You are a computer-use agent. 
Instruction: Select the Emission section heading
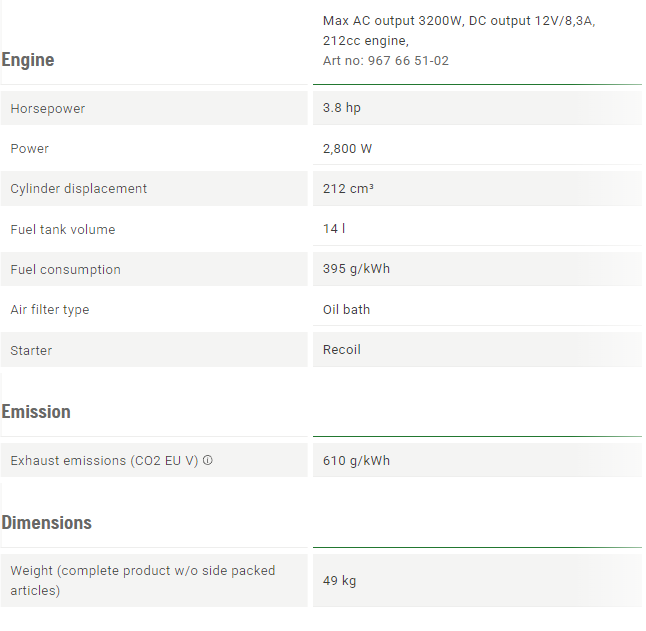[36, 412]
